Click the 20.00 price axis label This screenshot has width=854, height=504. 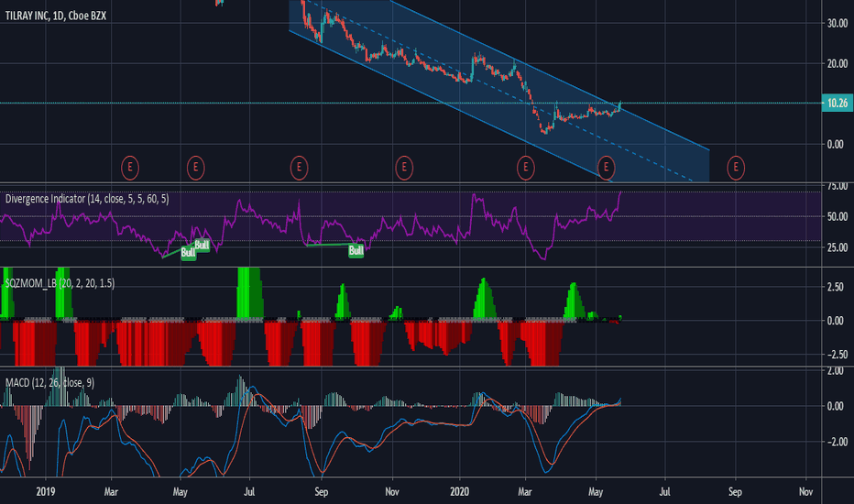[x=838, y=64]
